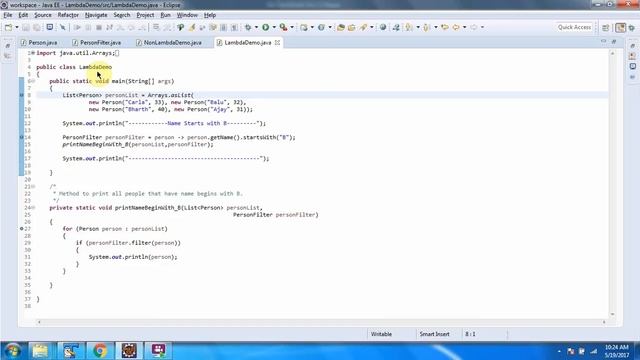Collapse the printNameBeginWith_B fold on line 24
The image size is (640, 360).
33,208
